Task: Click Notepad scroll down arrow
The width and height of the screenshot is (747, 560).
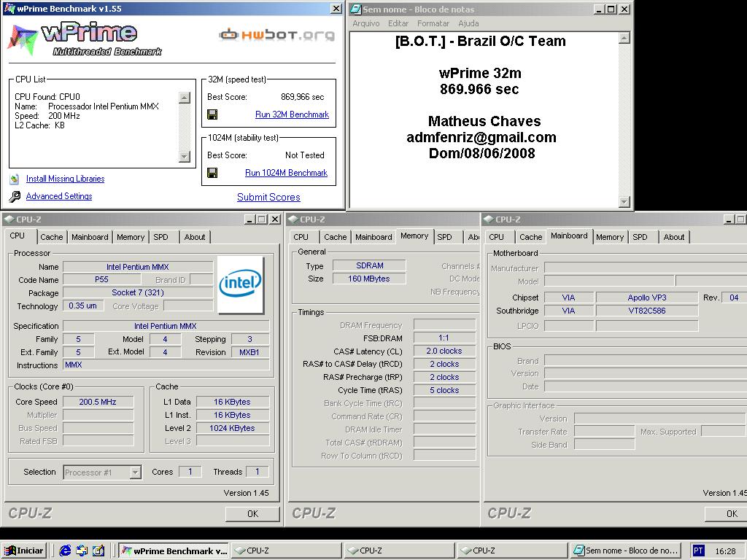Action: tap(624, 202)
